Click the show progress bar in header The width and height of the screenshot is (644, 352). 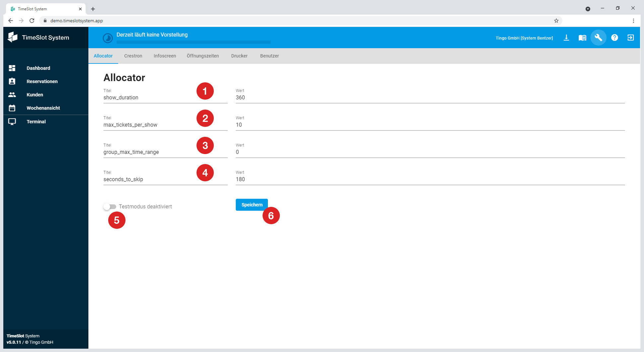[x=194, y=42]
